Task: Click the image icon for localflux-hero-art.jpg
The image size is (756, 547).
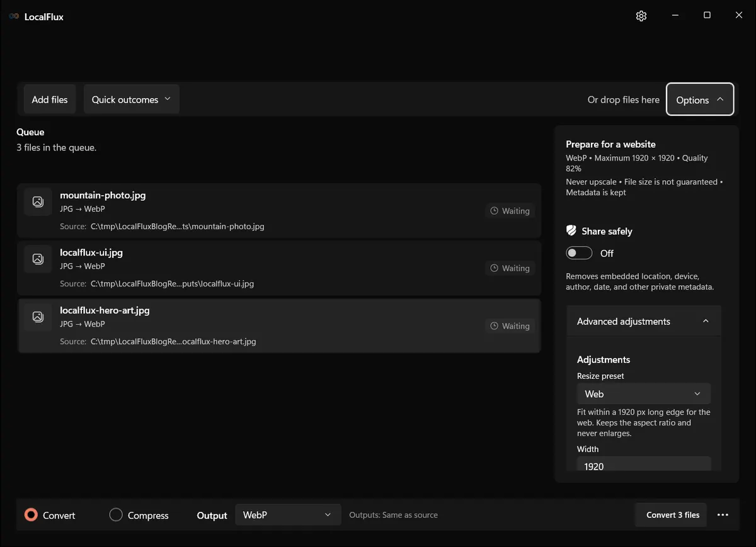Action: coord(38,317)
